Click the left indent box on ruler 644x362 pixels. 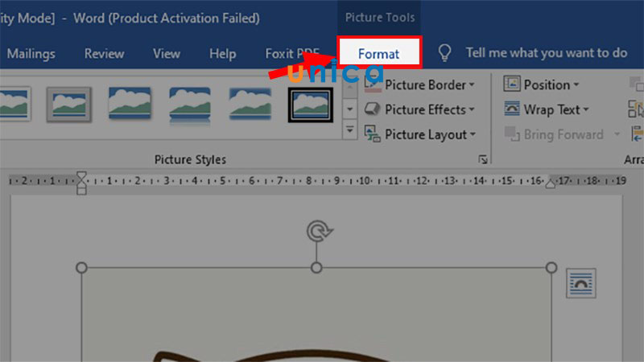point(81,191)
